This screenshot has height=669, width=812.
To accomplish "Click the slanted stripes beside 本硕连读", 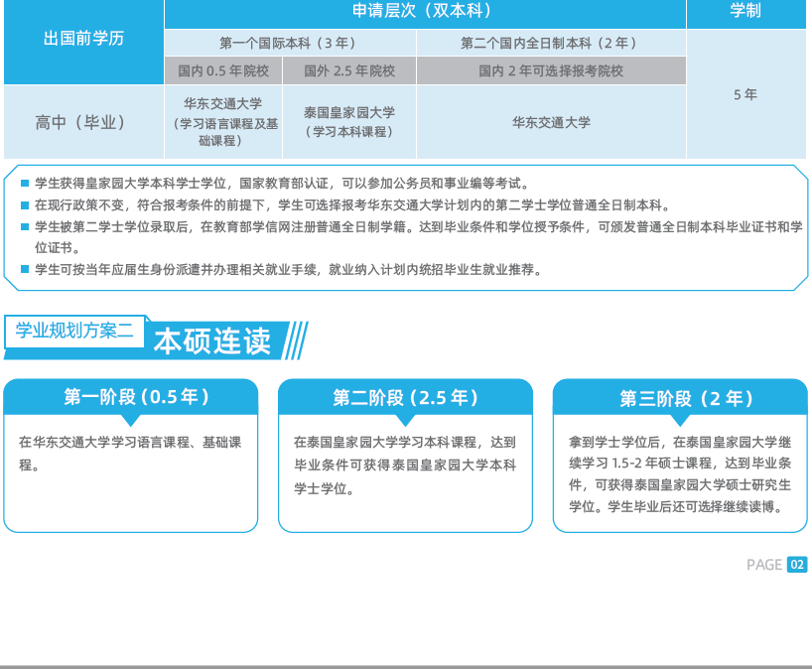I will 296,341.
